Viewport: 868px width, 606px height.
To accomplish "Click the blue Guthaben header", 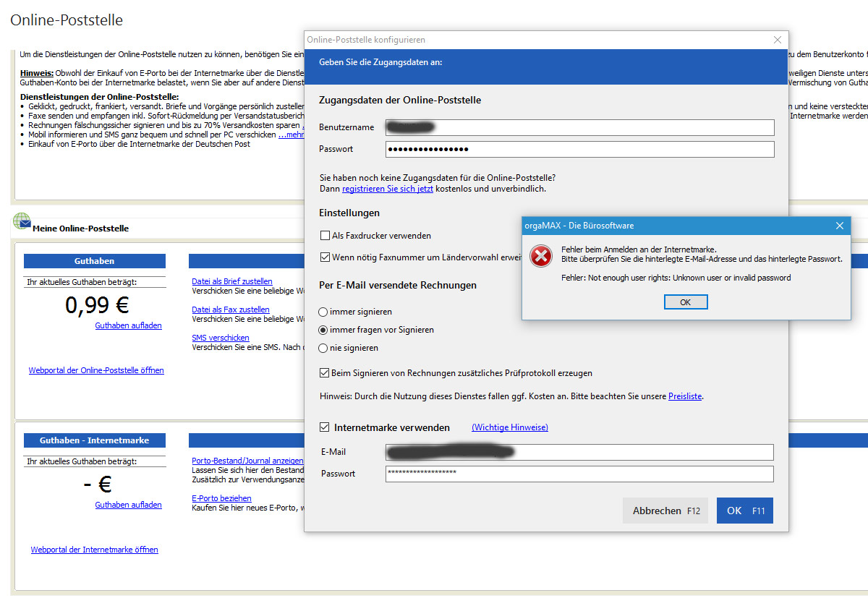I will coord(95,261).
